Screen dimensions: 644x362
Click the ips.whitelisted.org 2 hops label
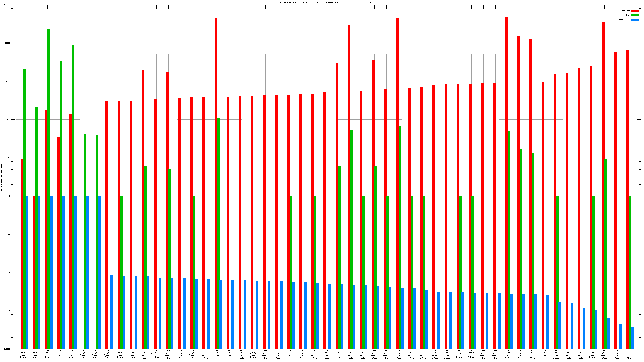[x=253, y=354]
